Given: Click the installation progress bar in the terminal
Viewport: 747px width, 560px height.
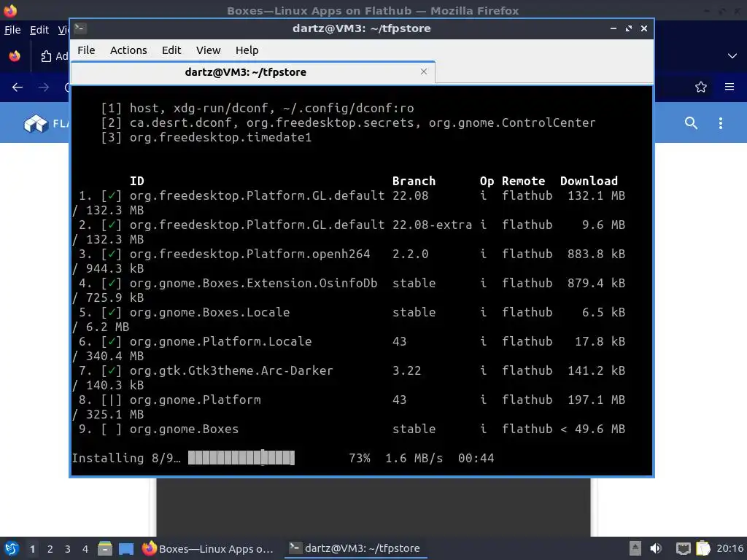Looking at the screenshot, I should (x=241, y=458).
